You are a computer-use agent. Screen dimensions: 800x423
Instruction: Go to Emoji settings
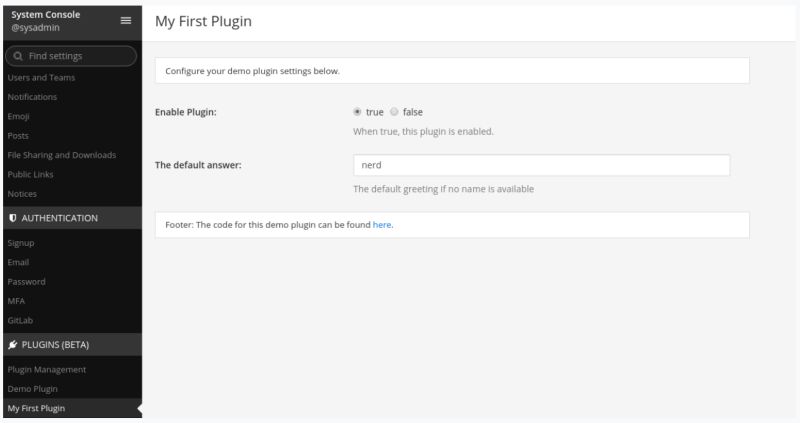[x=18, y=116]
